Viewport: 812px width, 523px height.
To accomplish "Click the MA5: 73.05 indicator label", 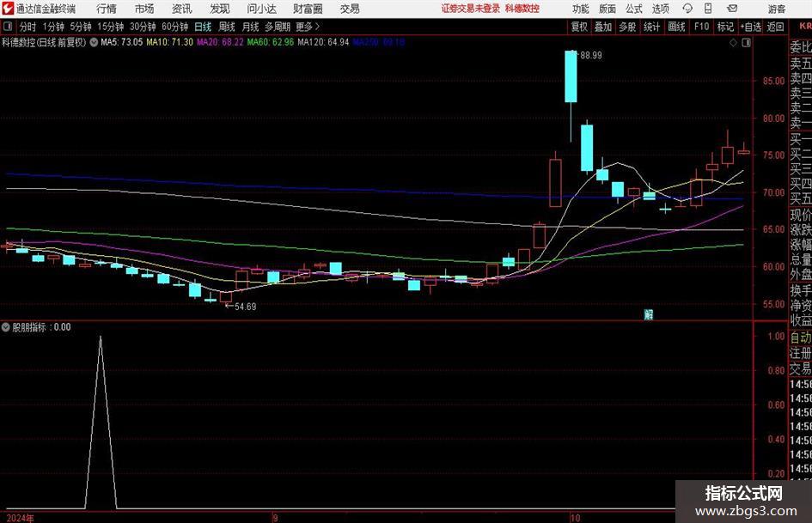I will coord(121,42).
